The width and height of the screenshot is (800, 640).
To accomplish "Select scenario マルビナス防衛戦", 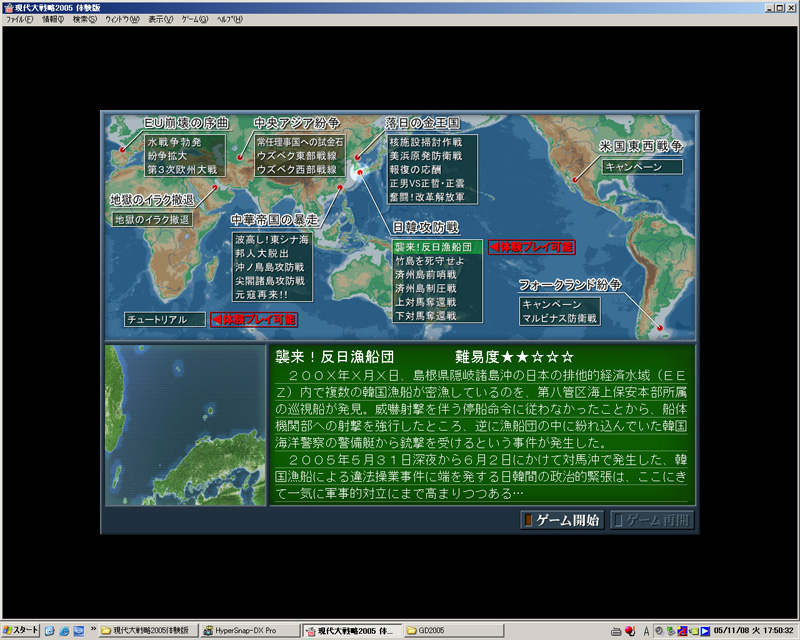I will point(560,318).
